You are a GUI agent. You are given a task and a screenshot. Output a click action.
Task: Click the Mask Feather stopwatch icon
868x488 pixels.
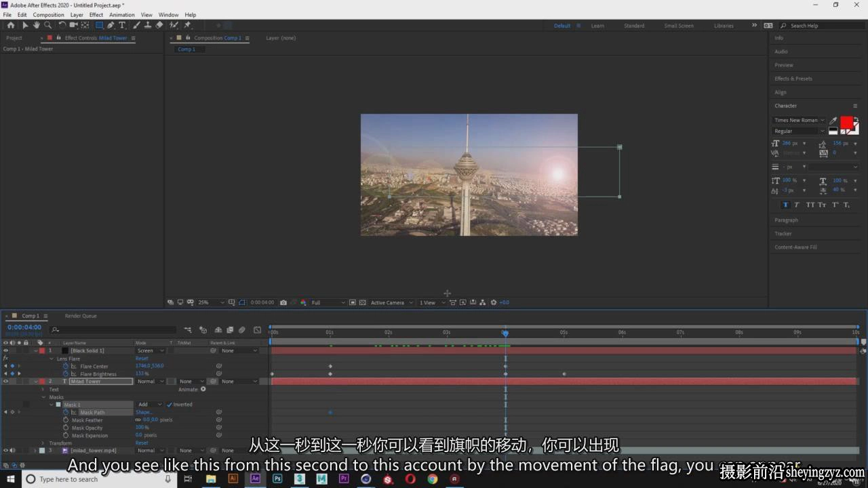point(66,420)
